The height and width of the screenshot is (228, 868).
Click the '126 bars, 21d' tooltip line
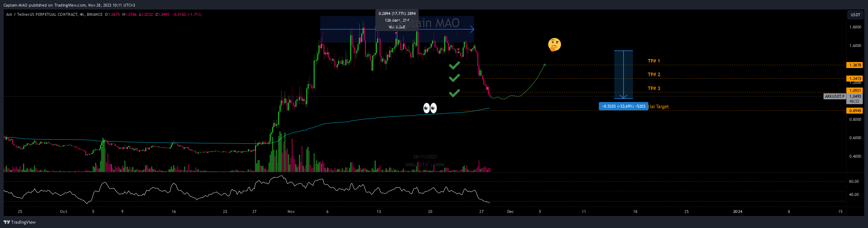397,20
